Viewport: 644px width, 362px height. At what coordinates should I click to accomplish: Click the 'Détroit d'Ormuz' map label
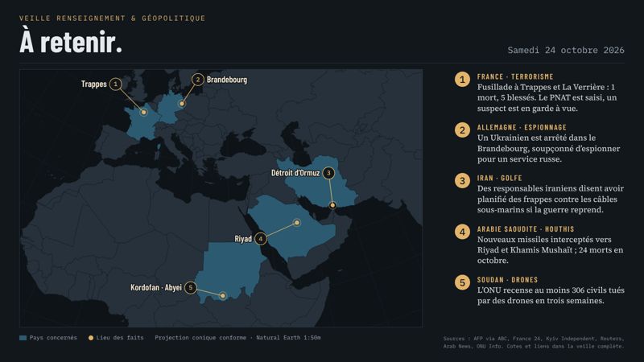[x=295, y=173]
